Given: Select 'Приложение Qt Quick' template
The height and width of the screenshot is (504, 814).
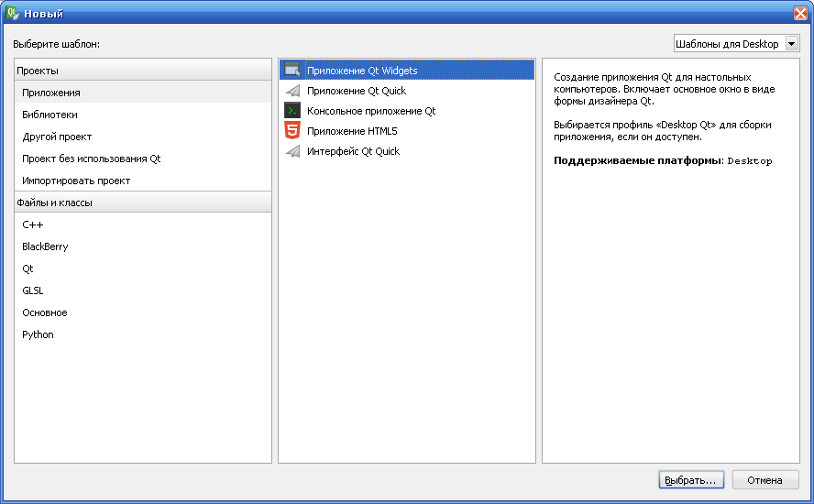Looking at the screenshot, I should (x=406, y=91).
